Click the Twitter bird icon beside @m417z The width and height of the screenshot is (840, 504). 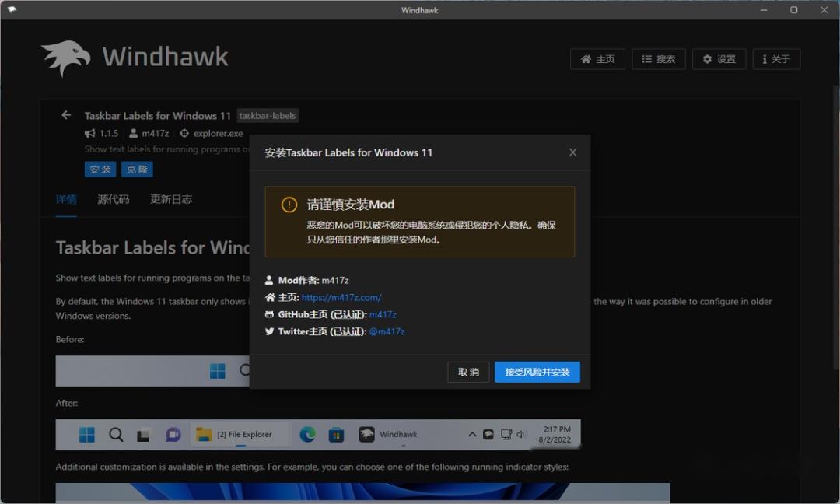point(268,331)
